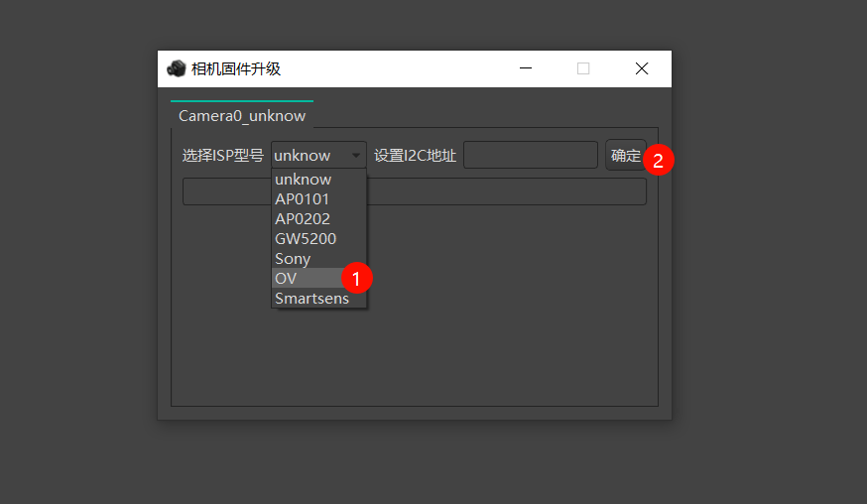Click the camera icon in the title bar

[x=177, y=68]
